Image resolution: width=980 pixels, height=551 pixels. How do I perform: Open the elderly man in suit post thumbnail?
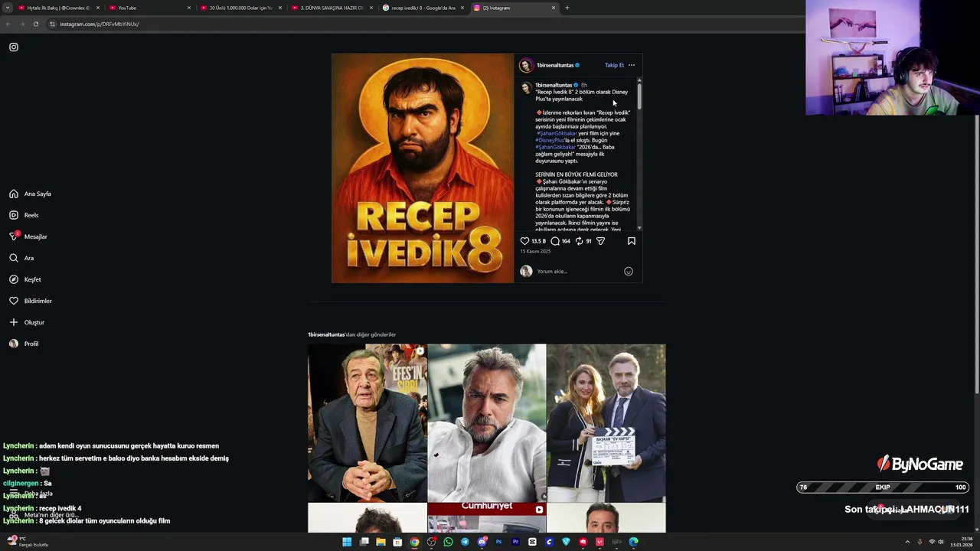tap(367, 422)
